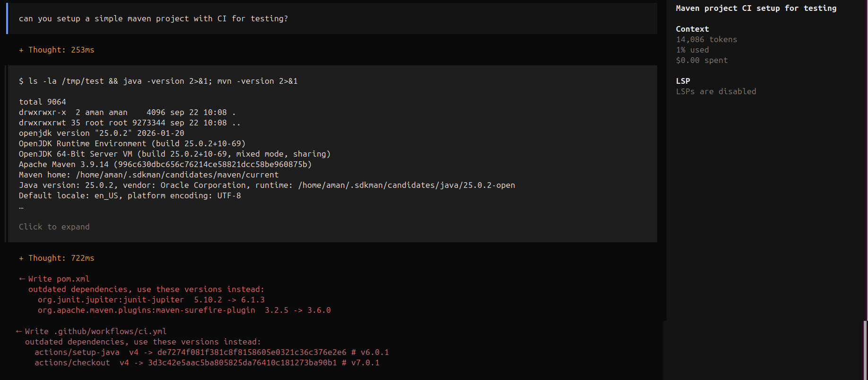Click the actions/checkout v4 dependency line

click(207, 362)
